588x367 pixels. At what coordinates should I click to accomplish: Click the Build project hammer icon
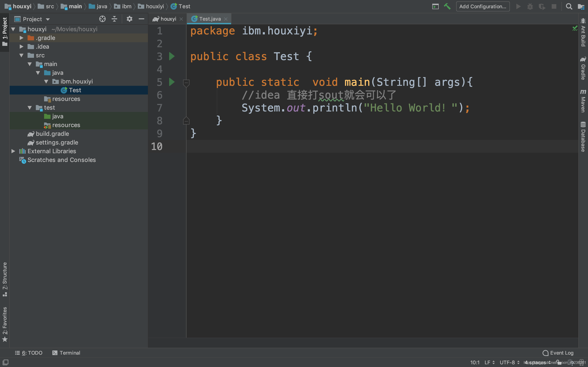coord(447,7)
